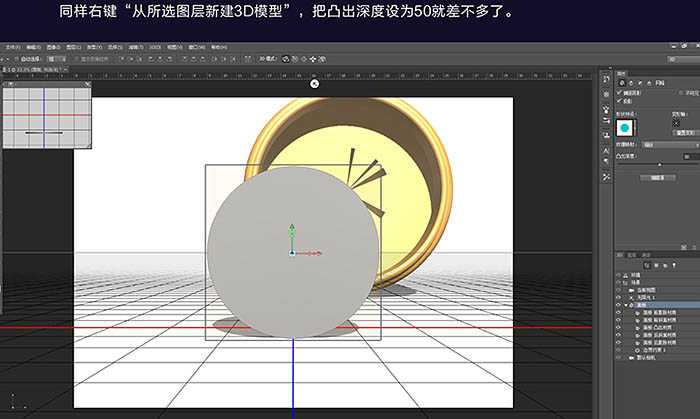The width and height of the screenshot is (700, 419).
Task: Click the deformation axis icon
Action: [676, 123]
